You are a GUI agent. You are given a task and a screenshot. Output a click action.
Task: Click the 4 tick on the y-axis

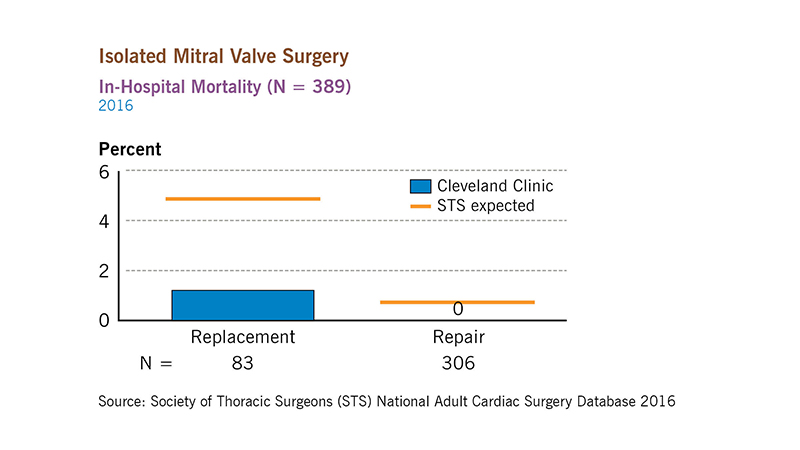(x=104, y=221)
